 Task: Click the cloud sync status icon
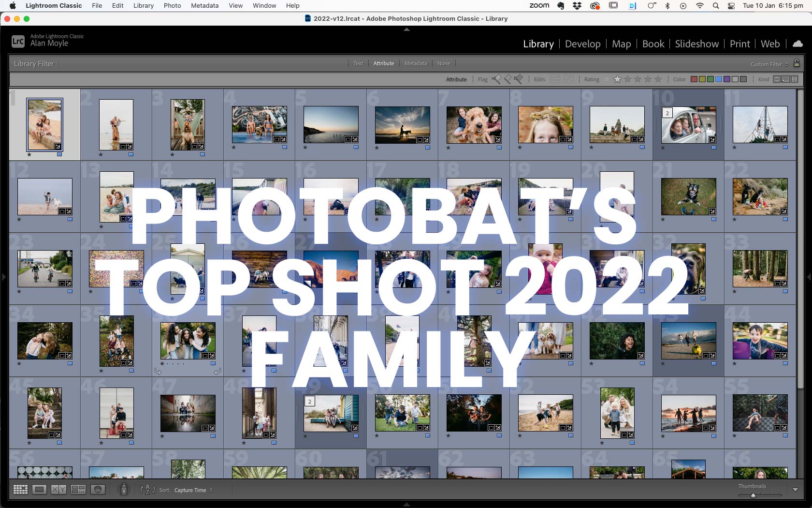[797, 44]
